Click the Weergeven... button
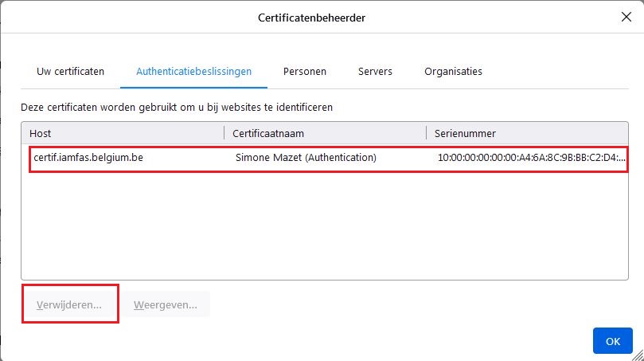This screenshot has width=644, height=361. 166,305
